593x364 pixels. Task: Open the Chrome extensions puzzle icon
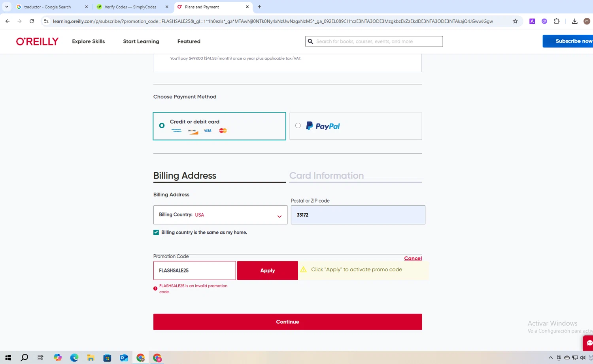click(557, 21)
